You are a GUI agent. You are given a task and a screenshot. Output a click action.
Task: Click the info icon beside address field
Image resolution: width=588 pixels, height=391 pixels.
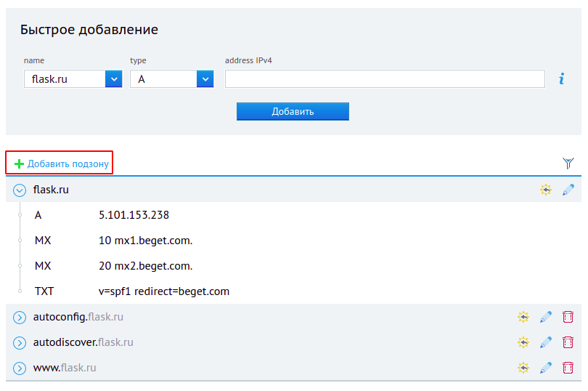[x=561, y=79]
